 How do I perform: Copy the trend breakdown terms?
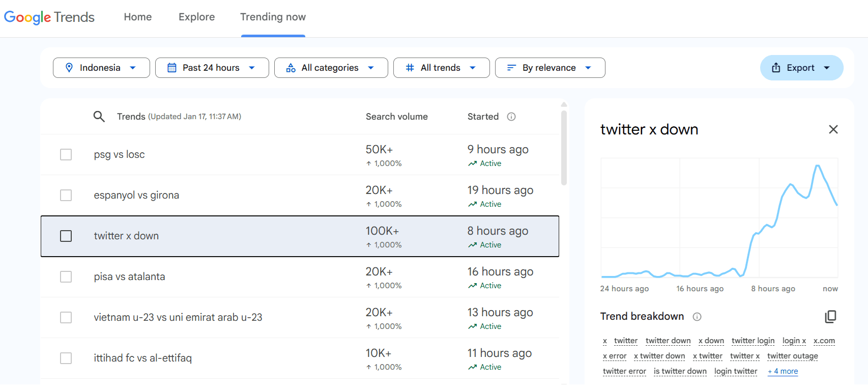(830, 317)
